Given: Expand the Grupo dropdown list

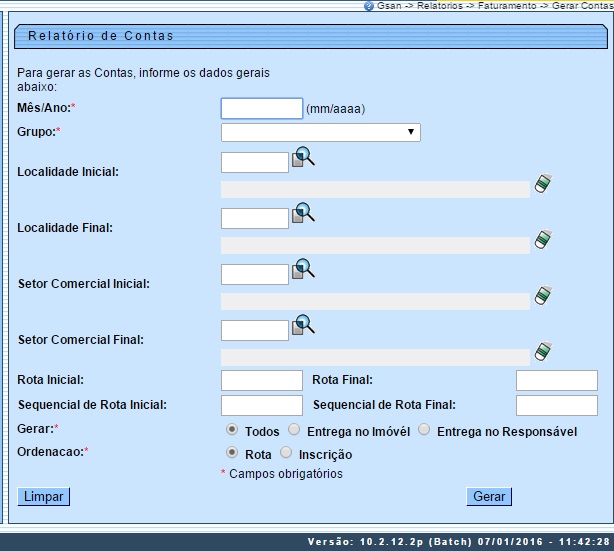Looking at the screenshot, I should (x=320, y=133).
